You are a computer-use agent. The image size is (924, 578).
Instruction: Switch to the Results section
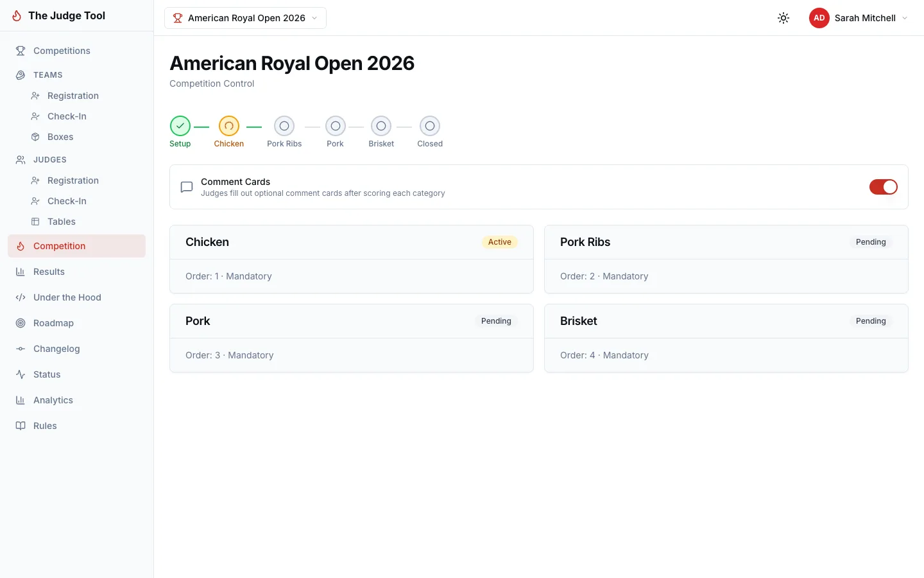[x=49, y=272]
